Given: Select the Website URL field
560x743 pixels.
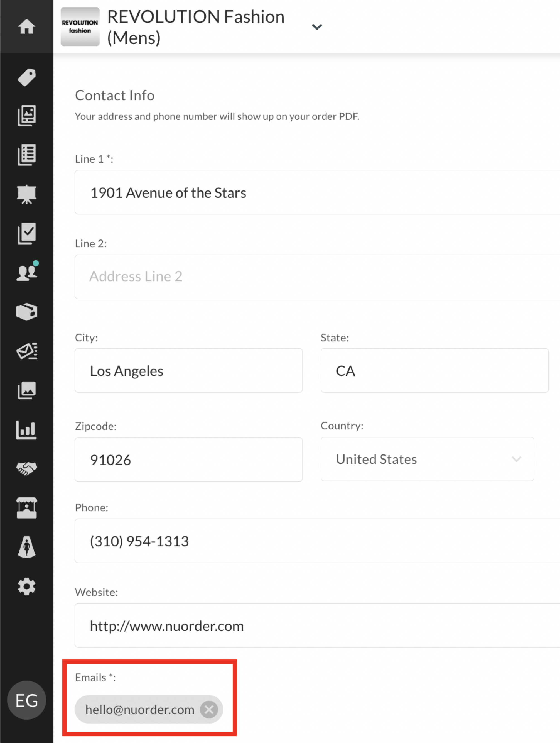Looking at the screenshot, I should [x=317, y=625].
